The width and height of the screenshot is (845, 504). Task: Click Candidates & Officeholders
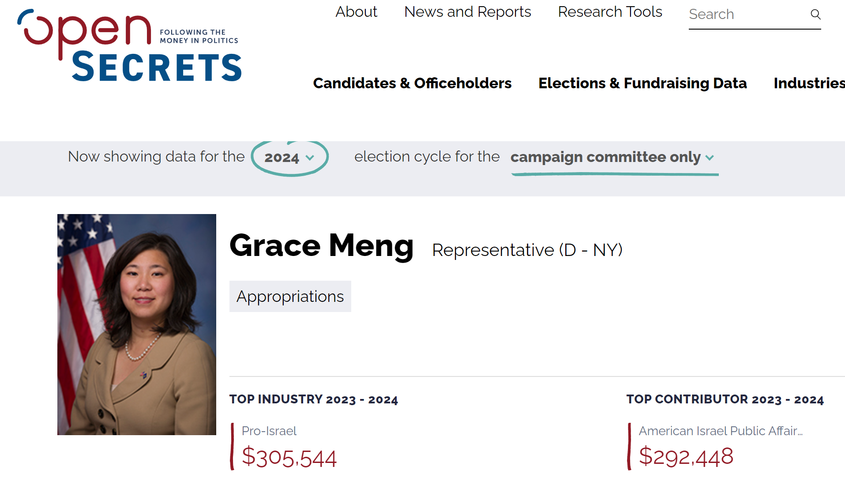pyautogui.click(x=412, y=83)
